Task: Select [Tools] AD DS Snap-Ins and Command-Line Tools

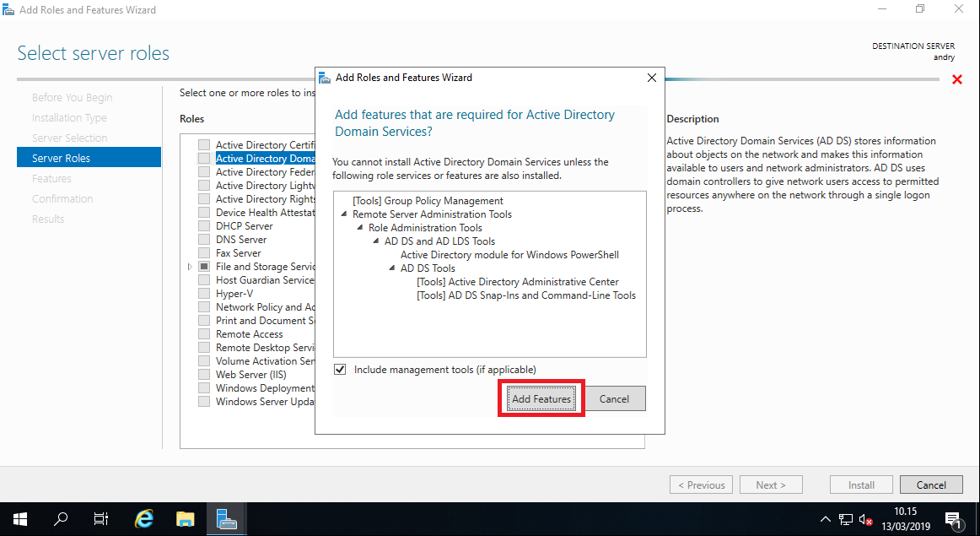Action: tap(526, 295)
